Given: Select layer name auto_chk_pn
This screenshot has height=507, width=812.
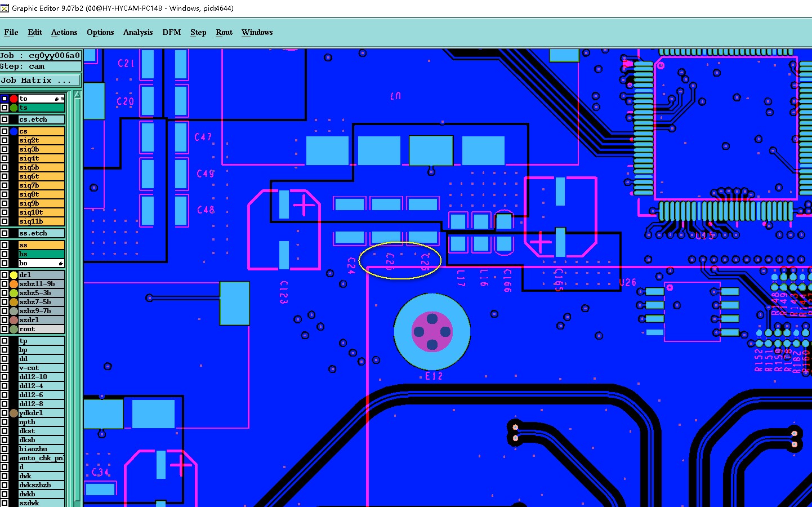Looking at the screenshot, I should pyautogui.click(x=42, y=458).
